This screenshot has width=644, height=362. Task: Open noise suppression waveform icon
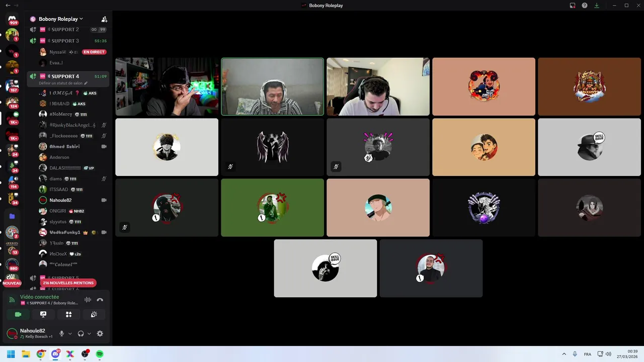(88, 300)
